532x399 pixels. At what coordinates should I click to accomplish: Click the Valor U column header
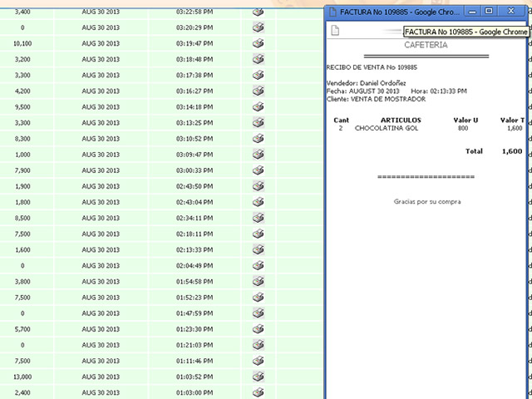click(x=465, y=120)
